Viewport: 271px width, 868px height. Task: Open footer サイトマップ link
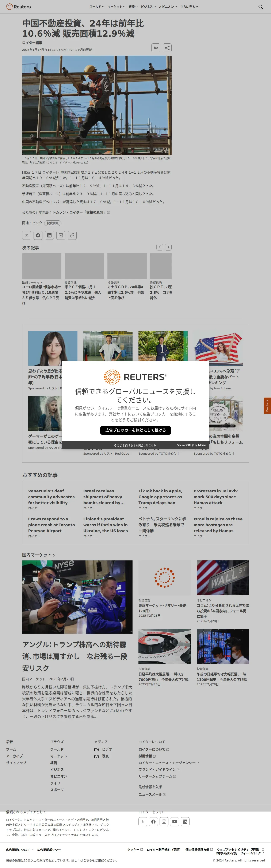click(x=16, y=762)
